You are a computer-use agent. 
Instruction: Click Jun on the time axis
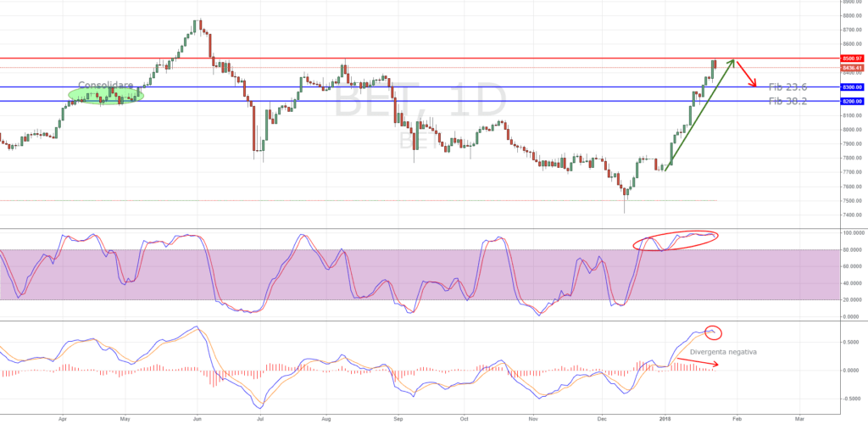click(197, 418)
